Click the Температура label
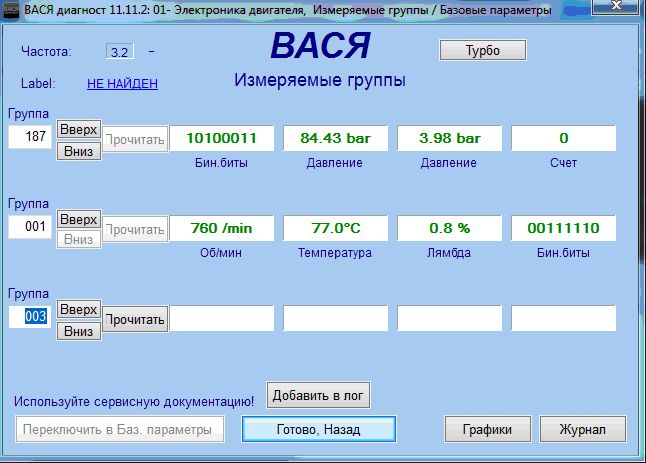The image size is (646, 463). click(335, 253)
